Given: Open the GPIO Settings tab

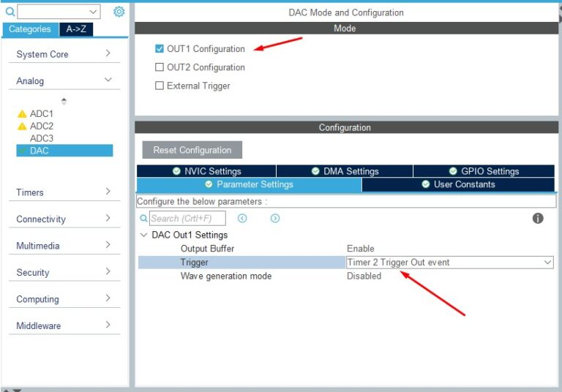Looking at the screenshot, I should (484, 171).
